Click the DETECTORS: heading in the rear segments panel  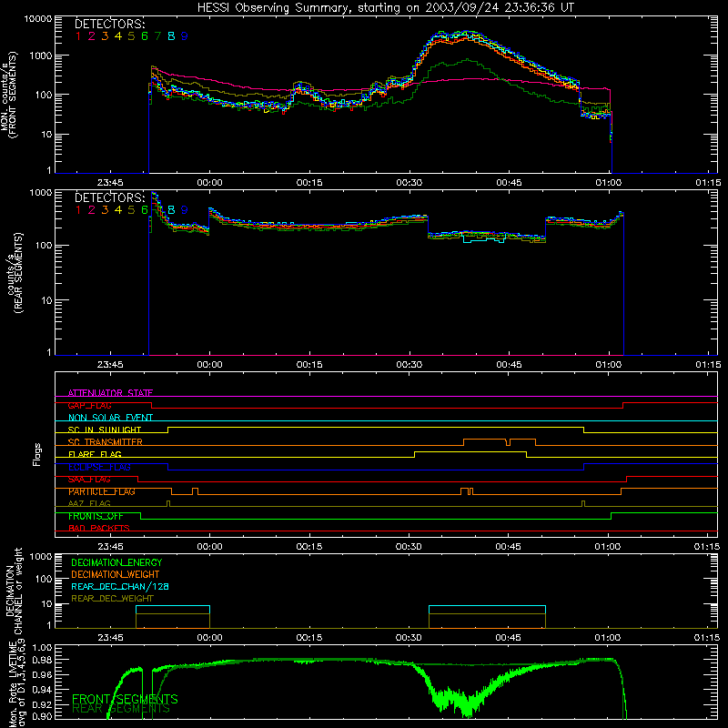point(110,197)
